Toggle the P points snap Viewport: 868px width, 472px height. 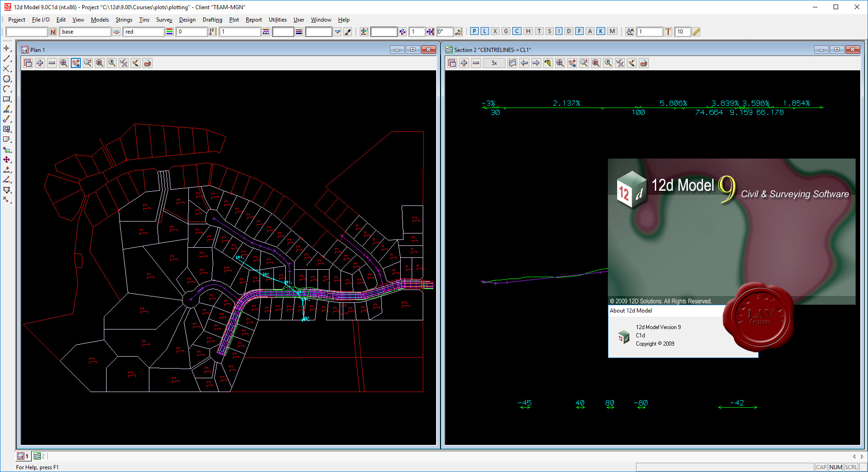474,31
